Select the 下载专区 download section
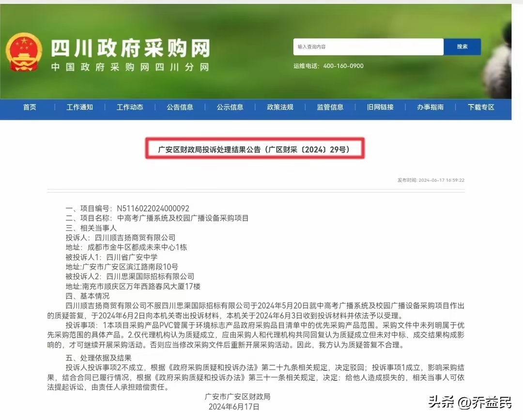This screenshot has width=523, height=420. [481, 107]
